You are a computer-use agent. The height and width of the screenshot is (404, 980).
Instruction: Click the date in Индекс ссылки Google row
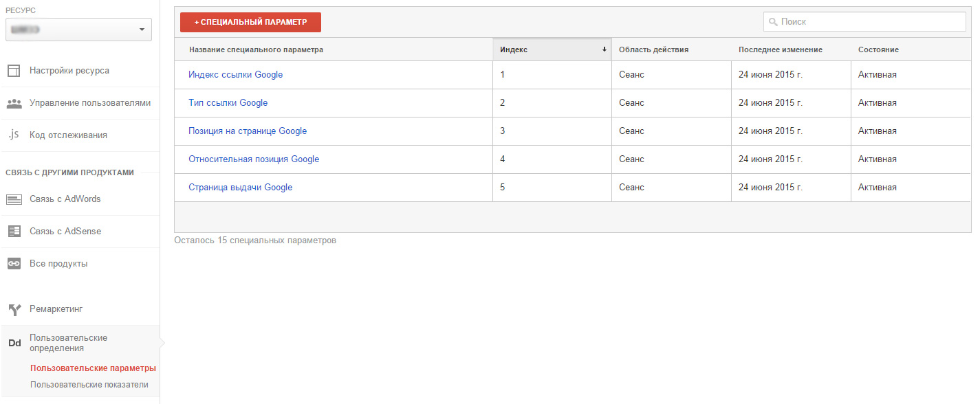pos(770,75)
